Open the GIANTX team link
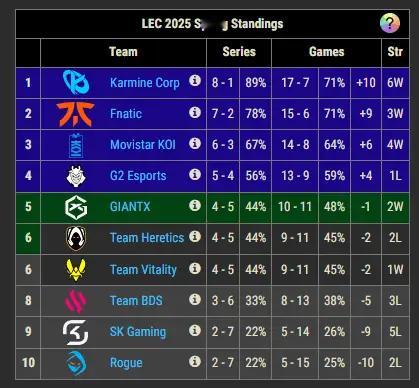 point(130,207)
